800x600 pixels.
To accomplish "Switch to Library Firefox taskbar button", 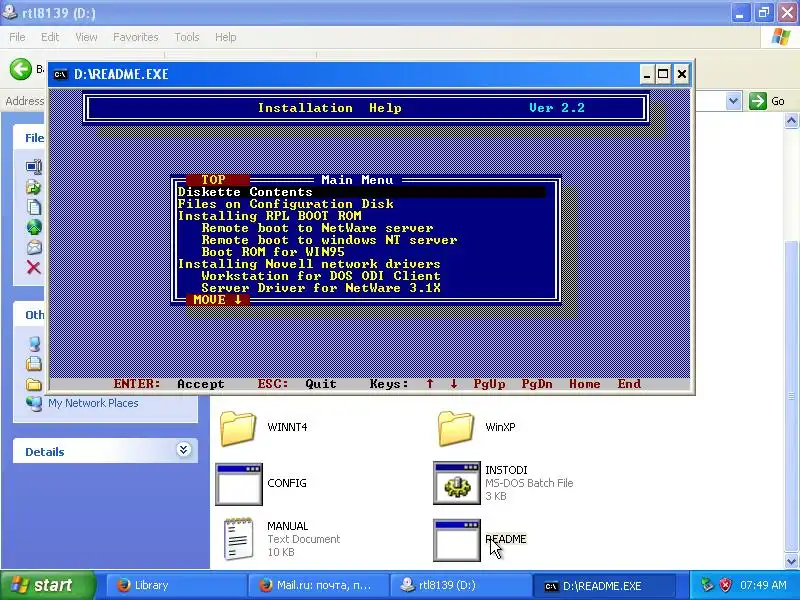I will click(x=176, y=585).
